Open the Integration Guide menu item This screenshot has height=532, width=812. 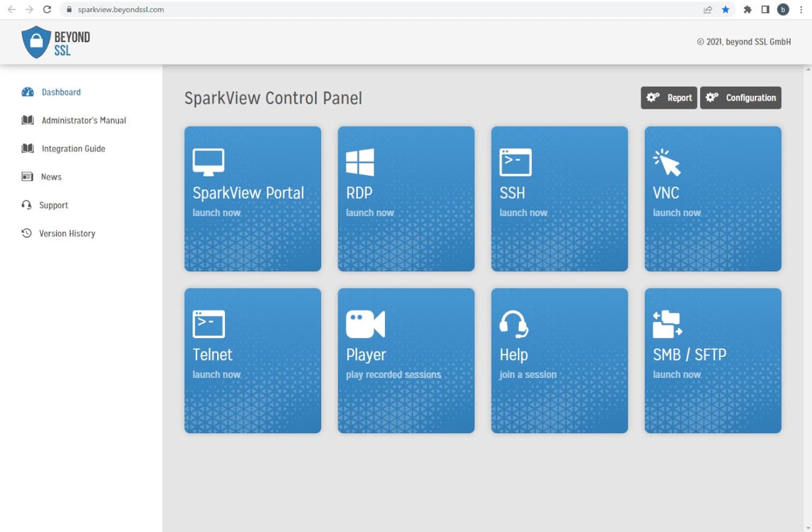73,149
